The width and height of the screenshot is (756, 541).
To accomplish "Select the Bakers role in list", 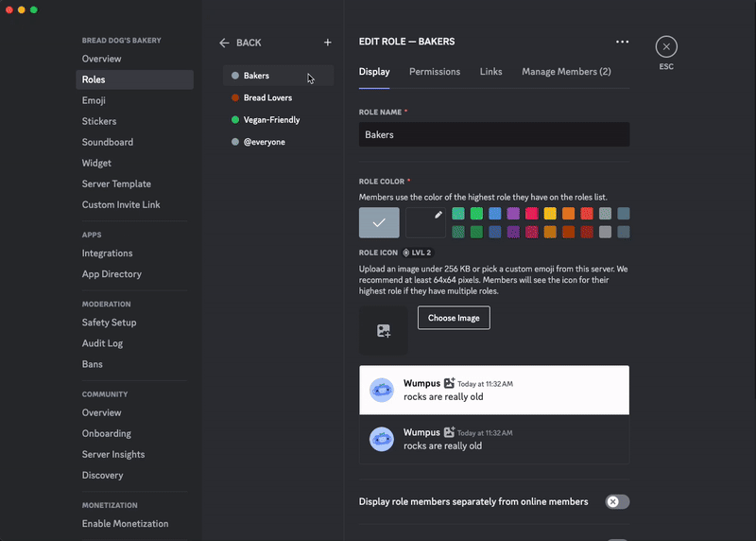I will (278, 76).
